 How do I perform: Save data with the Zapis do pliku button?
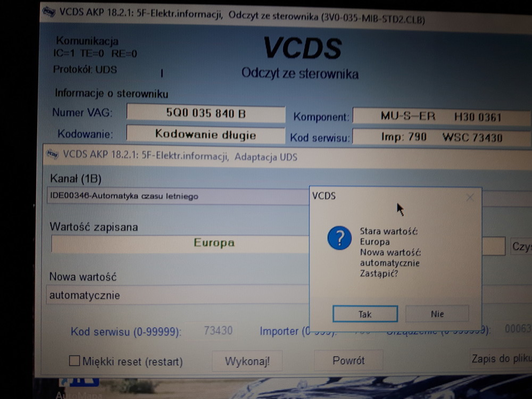(x=498, y=359)
